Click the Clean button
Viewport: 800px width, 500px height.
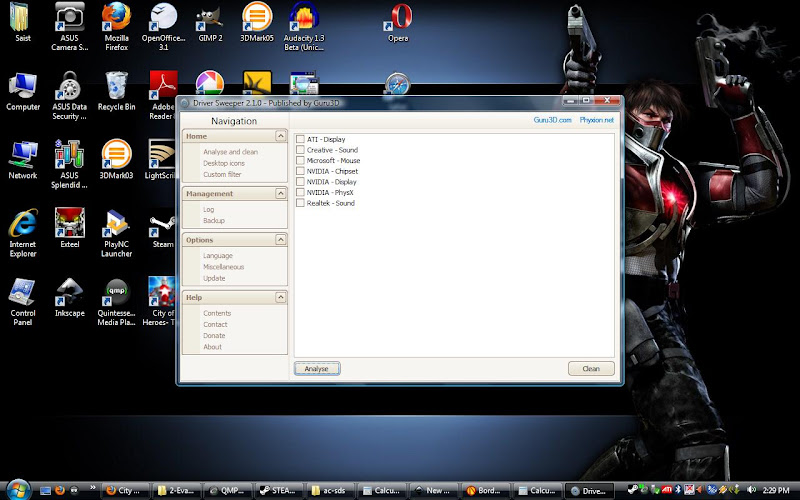[591, 368]
